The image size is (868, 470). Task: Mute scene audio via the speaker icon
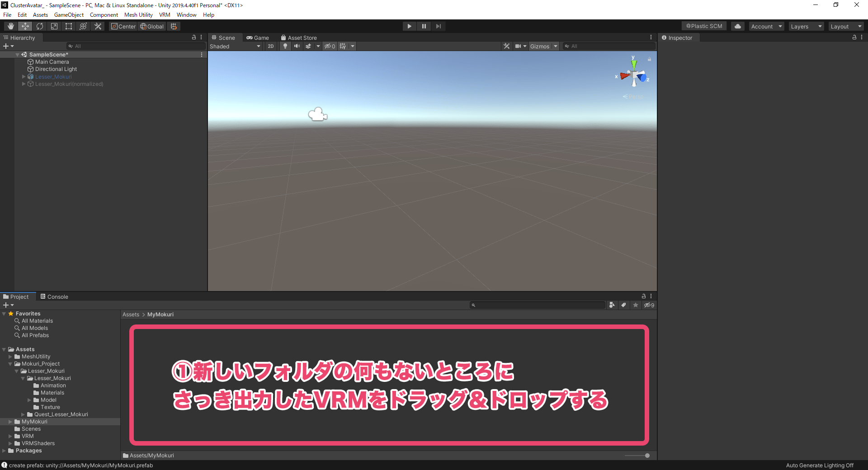(x=297, y=46)
